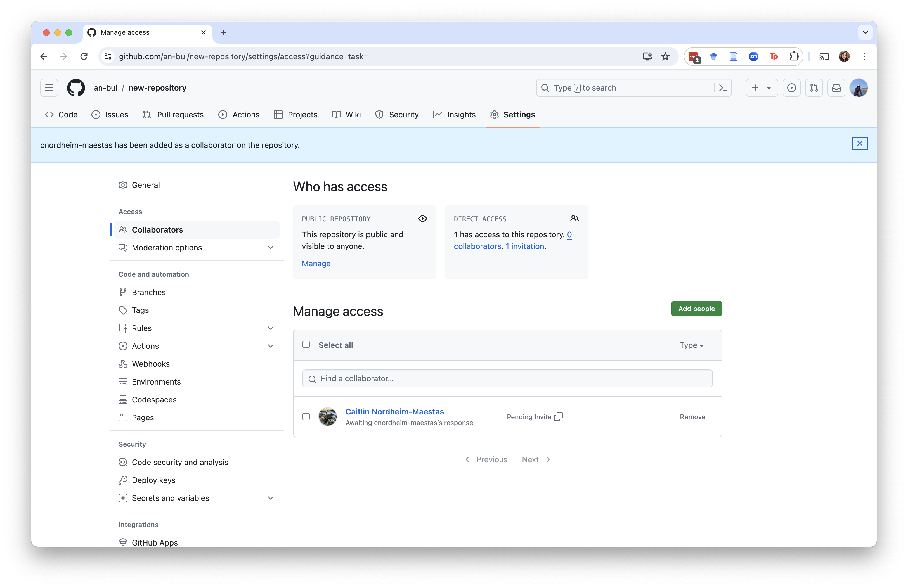Switch to the Insights tab
The width and height of the screenshot is (908, 588).
point(454,114)
